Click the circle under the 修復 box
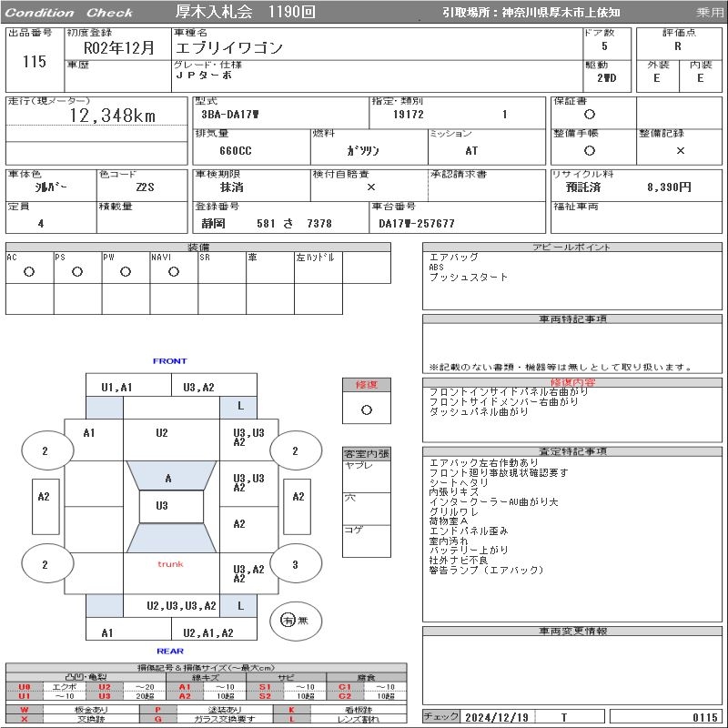The height and width of the screenshot is (728, 728). click(x=367, y=409)
